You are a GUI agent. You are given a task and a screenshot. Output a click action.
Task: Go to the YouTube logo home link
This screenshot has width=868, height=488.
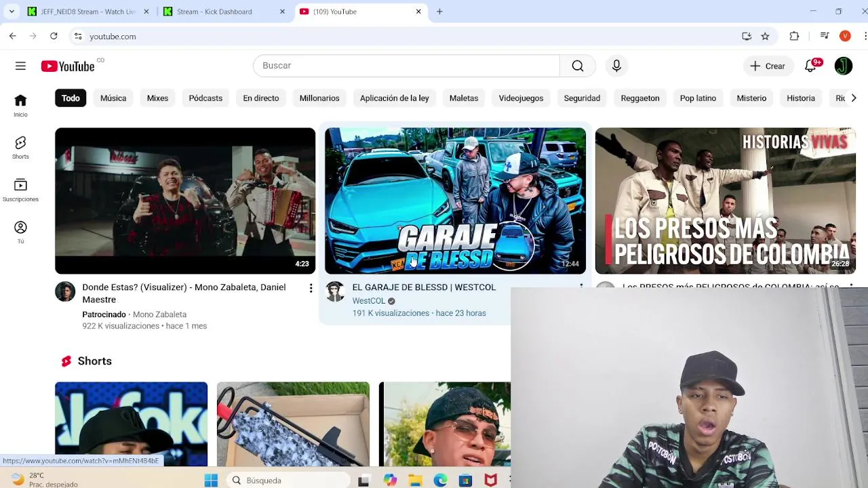pyautogui.click(x=68, y=66)
